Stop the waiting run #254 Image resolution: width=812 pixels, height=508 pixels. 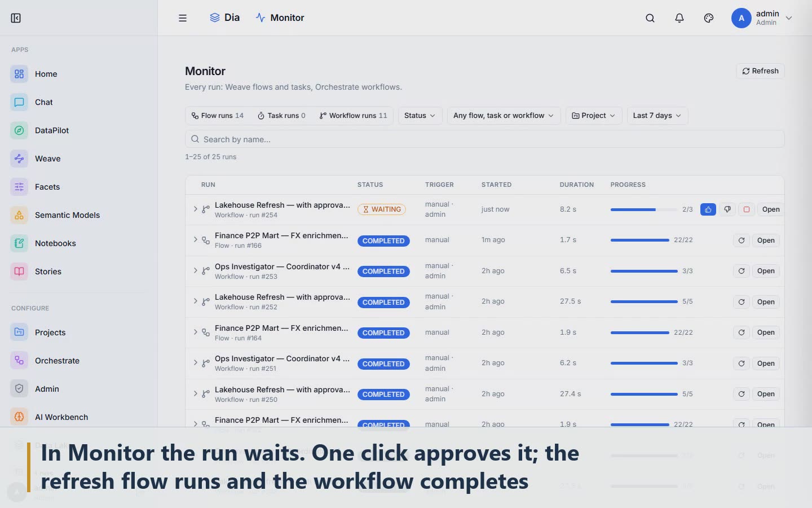tap(747, 209)
